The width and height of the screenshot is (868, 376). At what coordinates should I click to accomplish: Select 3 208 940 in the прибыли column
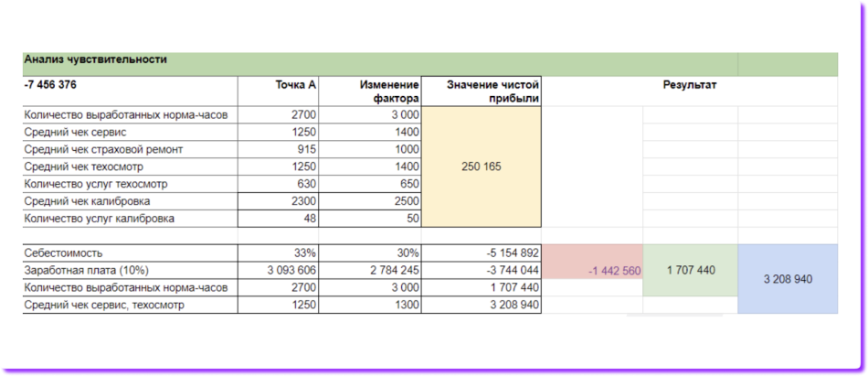pyautogui.click(x=481, y=305)
